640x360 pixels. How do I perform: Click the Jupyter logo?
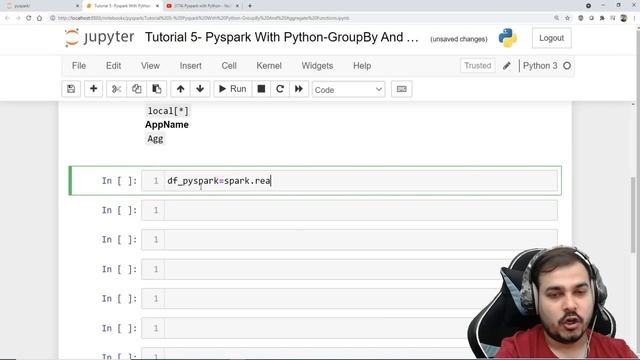point(99,38)
